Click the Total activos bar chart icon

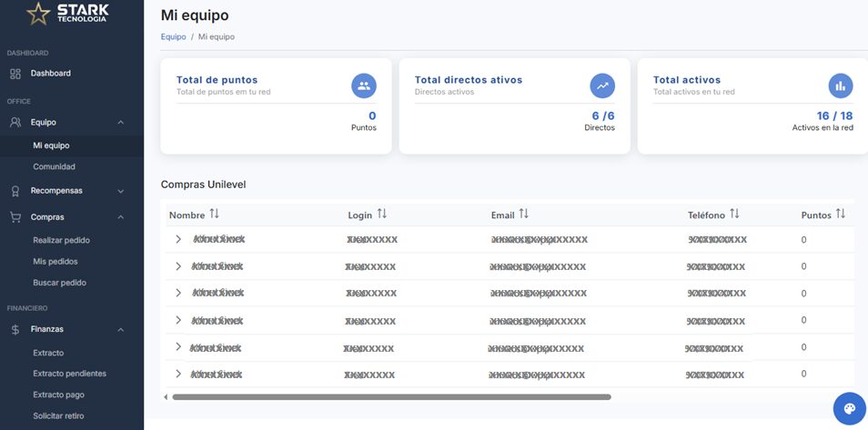click(x=841, y=85)
